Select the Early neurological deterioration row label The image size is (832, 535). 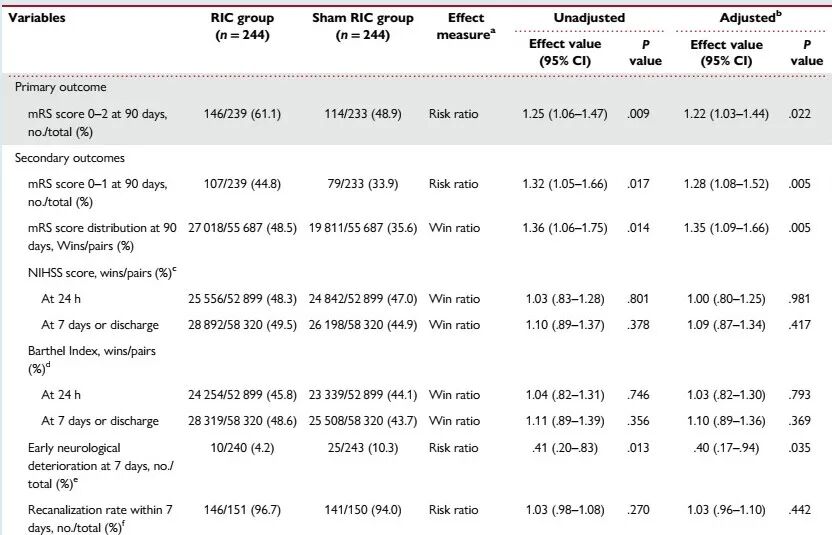[x=101, y=466]
